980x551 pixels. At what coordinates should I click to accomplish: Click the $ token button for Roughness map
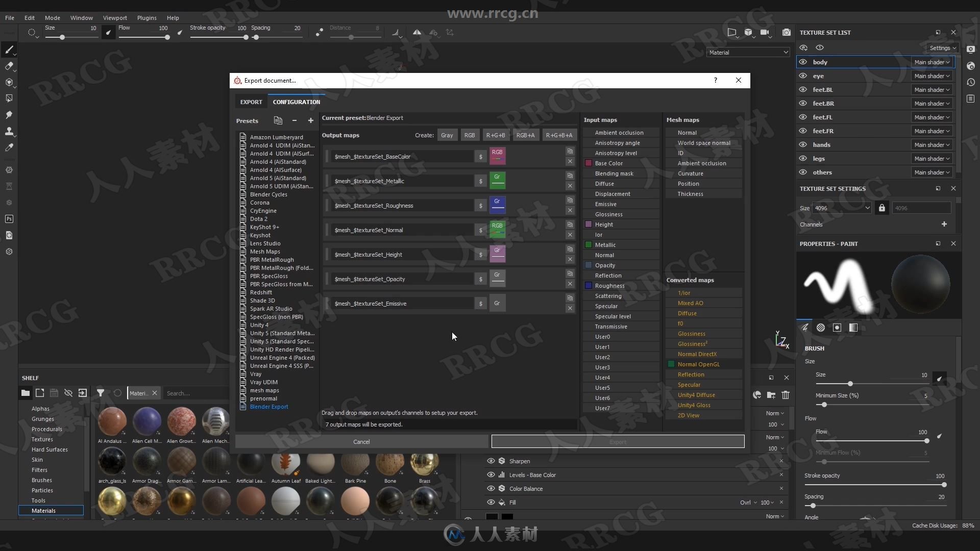tap(480, 206)
